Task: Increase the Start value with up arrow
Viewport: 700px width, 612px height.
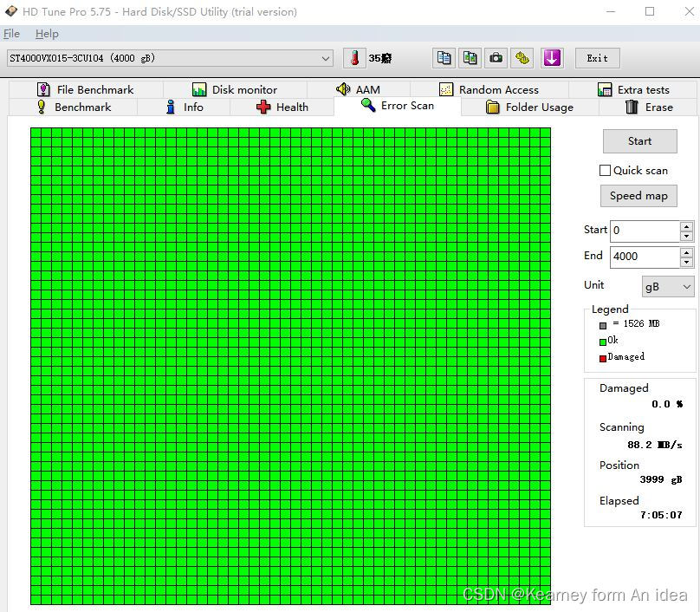Action: coord(687,226)
